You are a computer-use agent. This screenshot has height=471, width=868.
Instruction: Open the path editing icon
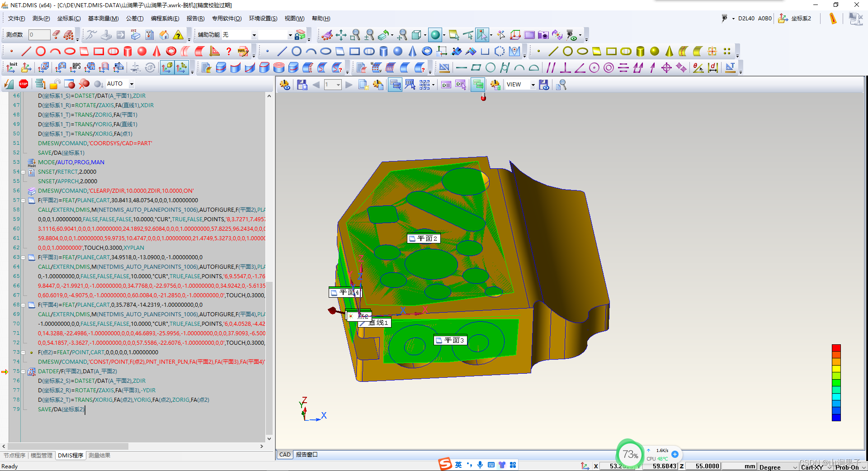(x=243, y=51)
